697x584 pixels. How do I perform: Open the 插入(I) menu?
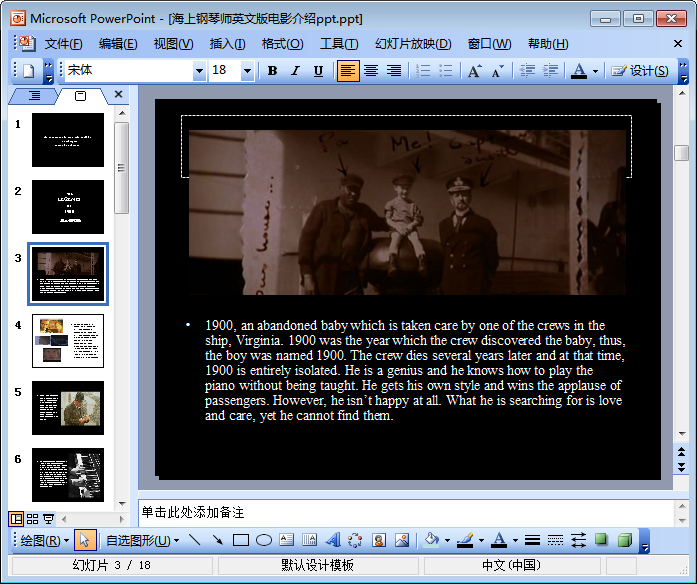(227, 43)
